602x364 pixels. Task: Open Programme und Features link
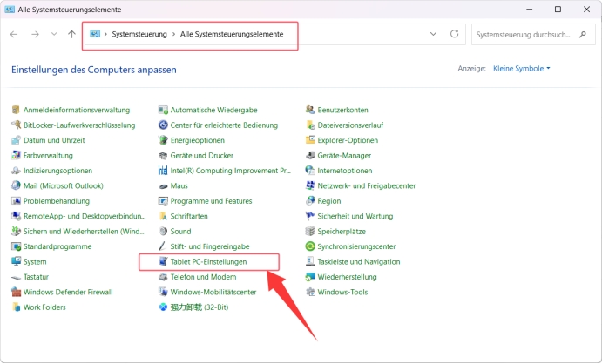click(x=211, y=201)
